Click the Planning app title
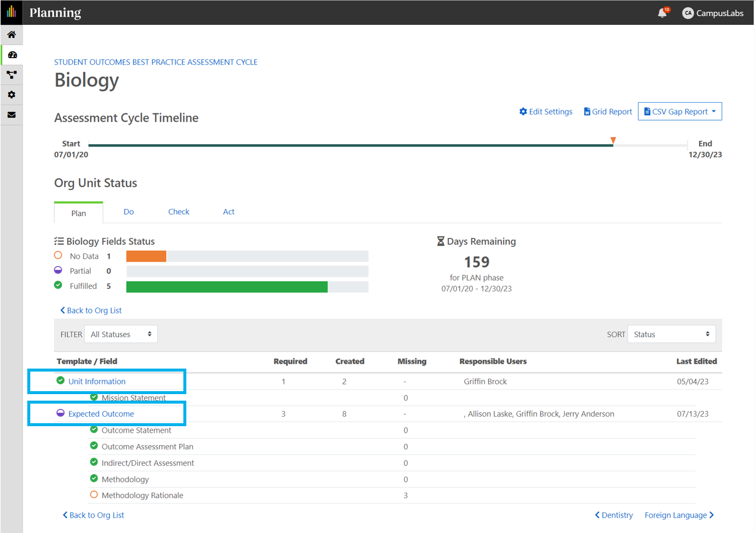756x533 pixels. pos(55,12)
